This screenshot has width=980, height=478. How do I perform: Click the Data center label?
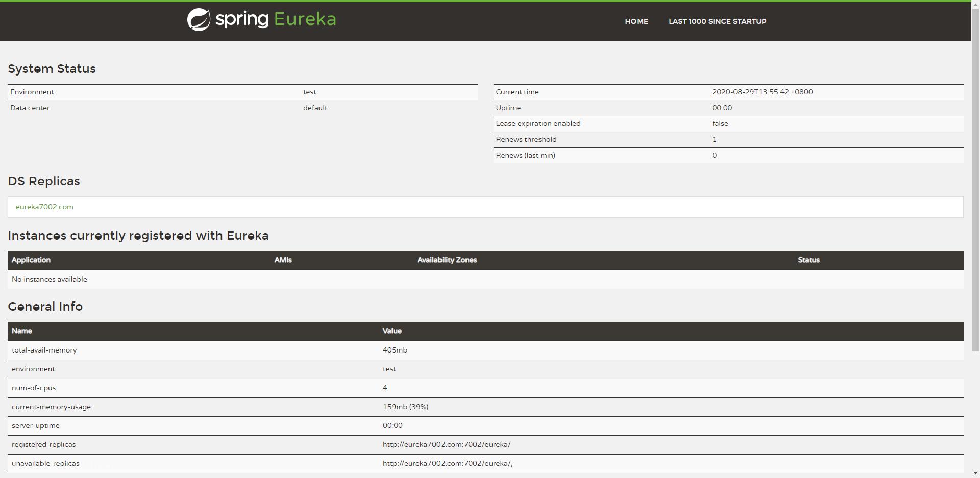(30, 108)
